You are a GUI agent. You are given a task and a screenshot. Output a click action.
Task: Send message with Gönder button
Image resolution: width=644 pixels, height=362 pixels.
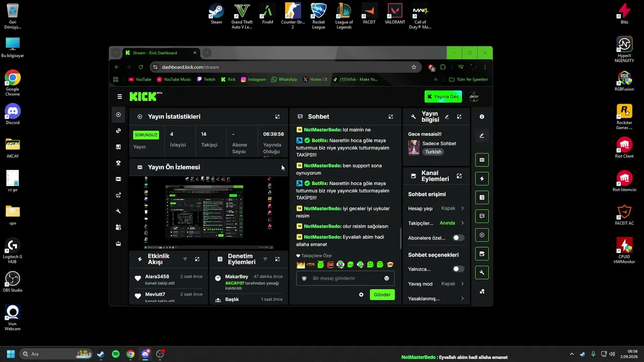point(382,295)
